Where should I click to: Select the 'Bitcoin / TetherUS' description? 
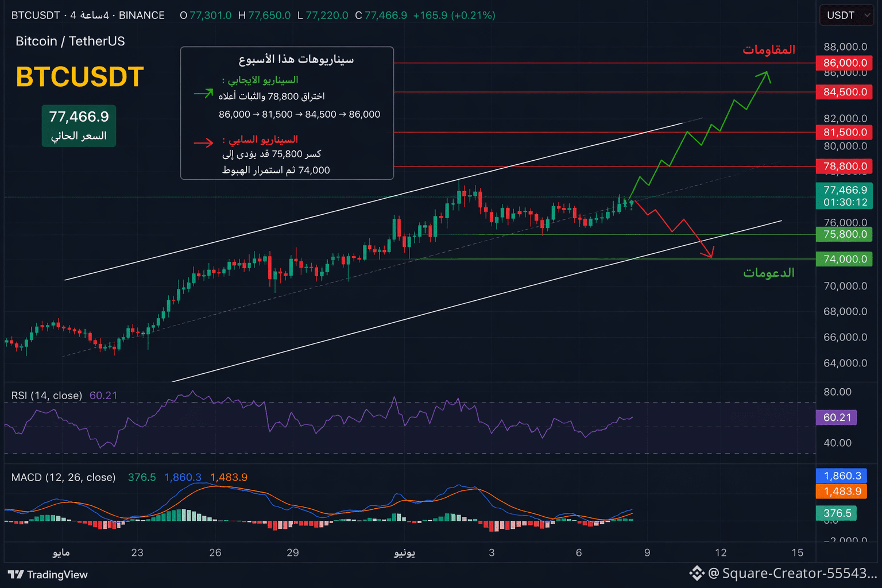70,41
